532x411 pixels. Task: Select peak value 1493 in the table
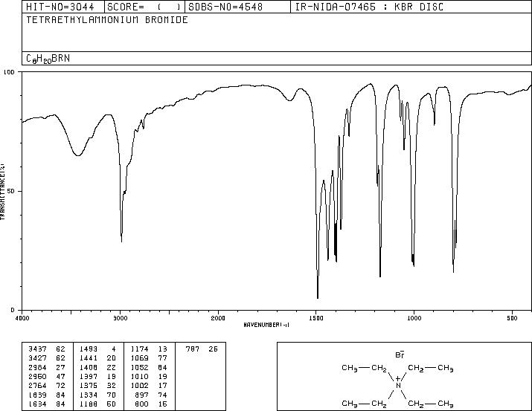(x=89, y=349)
